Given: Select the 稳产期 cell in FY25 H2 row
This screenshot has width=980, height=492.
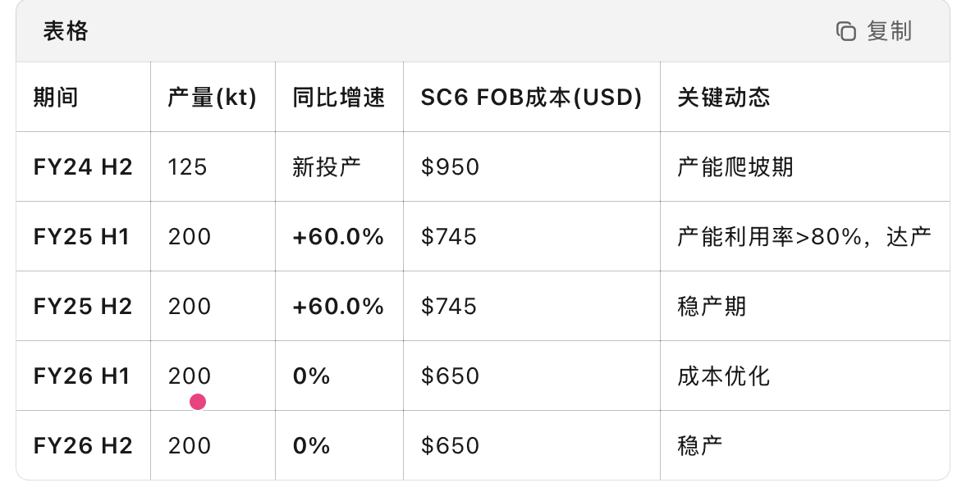Looking at the screenshot, I should pos(712,307).
